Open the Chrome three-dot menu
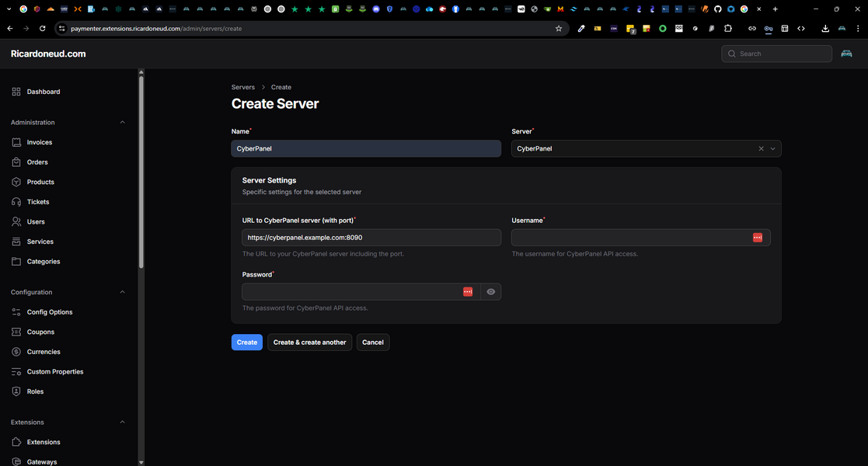 tap(857, 28)
